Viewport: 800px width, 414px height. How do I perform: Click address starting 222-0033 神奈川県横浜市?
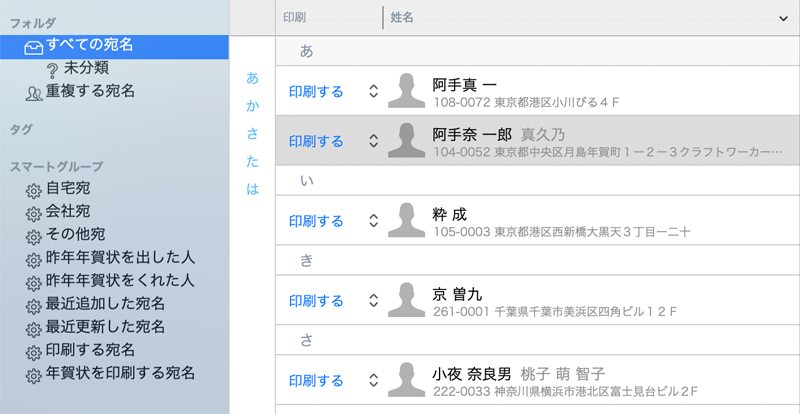point(565,392)
